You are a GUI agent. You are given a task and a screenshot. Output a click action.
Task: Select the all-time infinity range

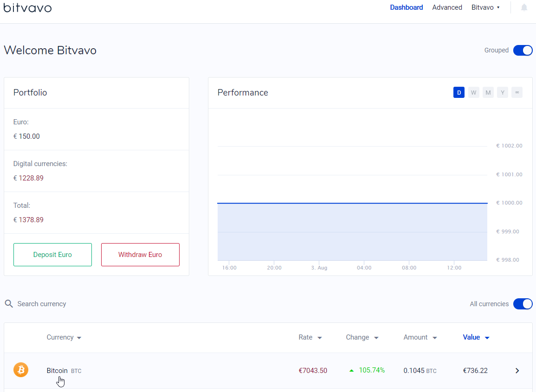click(x=517, y=92)
